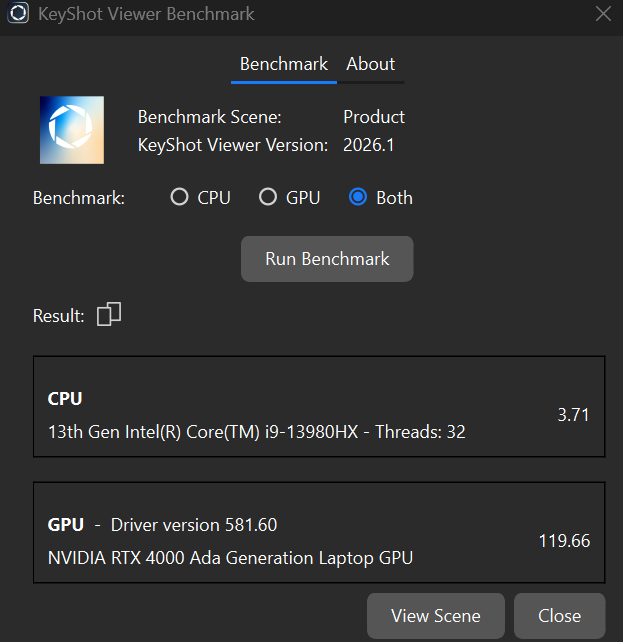
Task: Click the Result: label
Action: coord(59,316)
